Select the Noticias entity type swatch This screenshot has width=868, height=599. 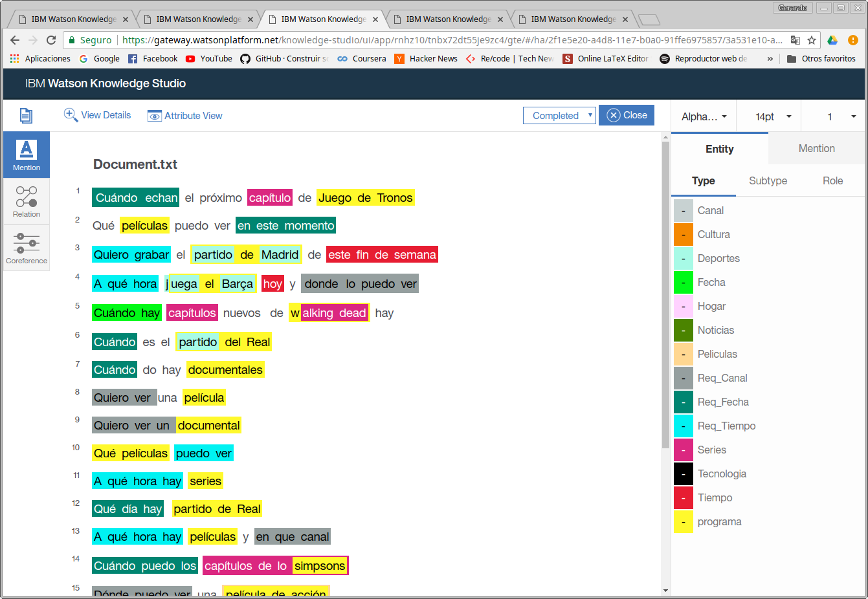(x=684, y=330)
